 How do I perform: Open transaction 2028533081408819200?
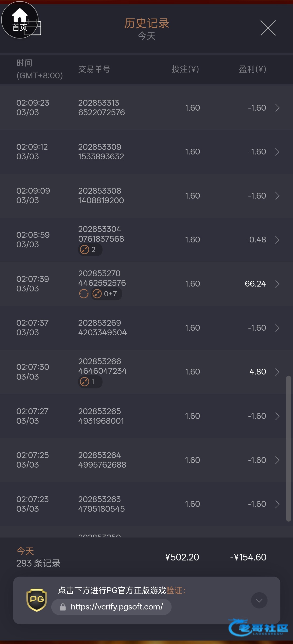[x=101, y=196]
